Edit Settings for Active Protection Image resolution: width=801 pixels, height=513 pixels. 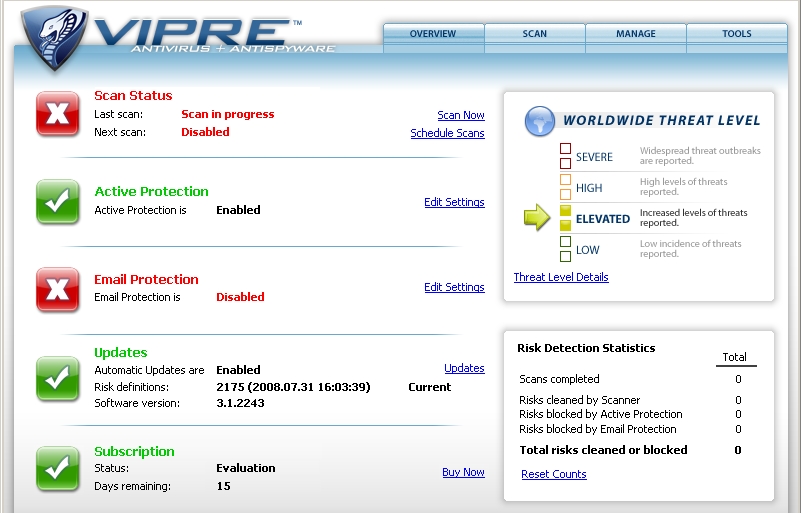pyautogui.click(x=454, y=202)
